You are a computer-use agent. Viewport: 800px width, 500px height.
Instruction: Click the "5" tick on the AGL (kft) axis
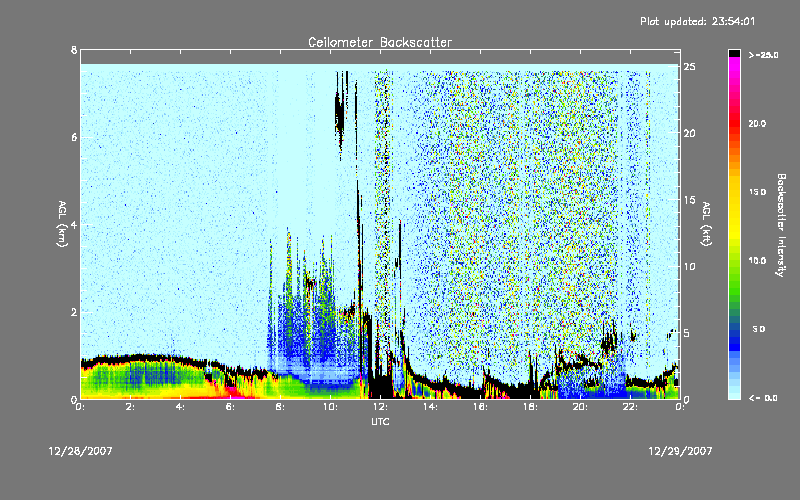[x=687, y=333]
